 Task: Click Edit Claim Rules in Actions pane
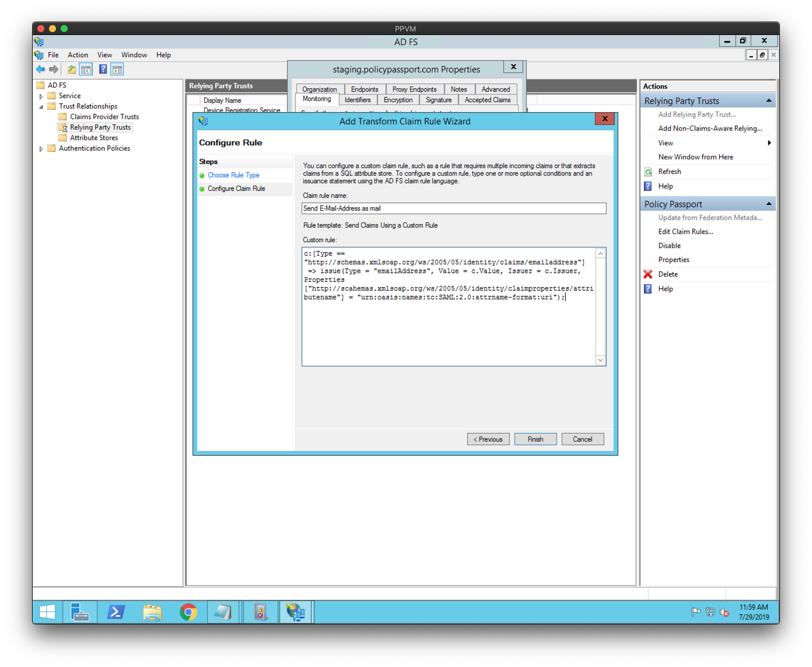[686, 232]
